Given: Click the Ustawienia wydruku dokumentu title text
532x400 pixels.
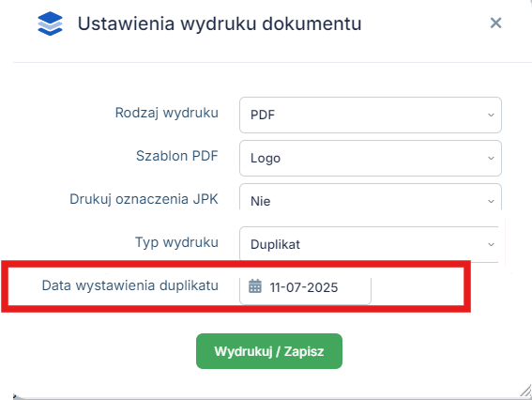Looking at the screenshot, I should pyautogui.click(x=220, y=23).
